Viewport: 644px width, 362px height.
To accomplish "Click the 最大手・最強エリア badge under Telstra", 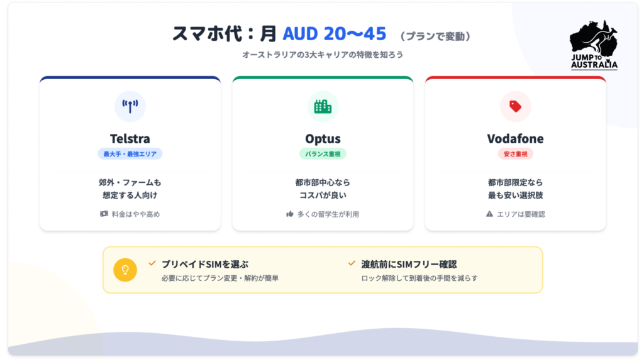I will (130, 153).
